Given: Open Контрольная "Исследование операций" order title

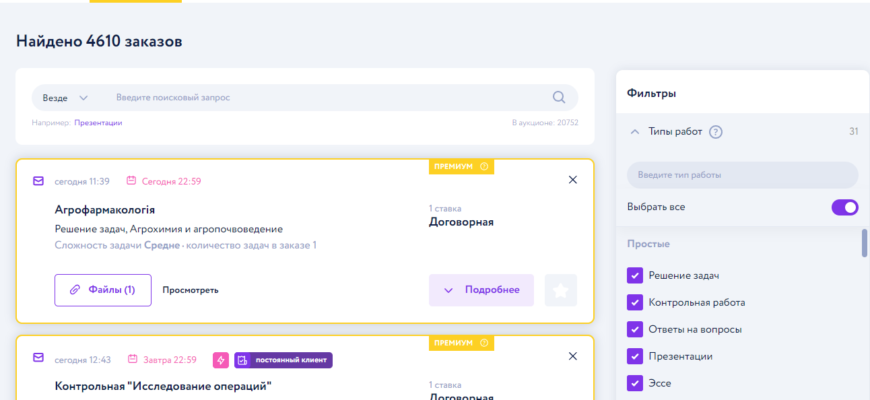Looking at the screenshot, I should tap(163, 386).
